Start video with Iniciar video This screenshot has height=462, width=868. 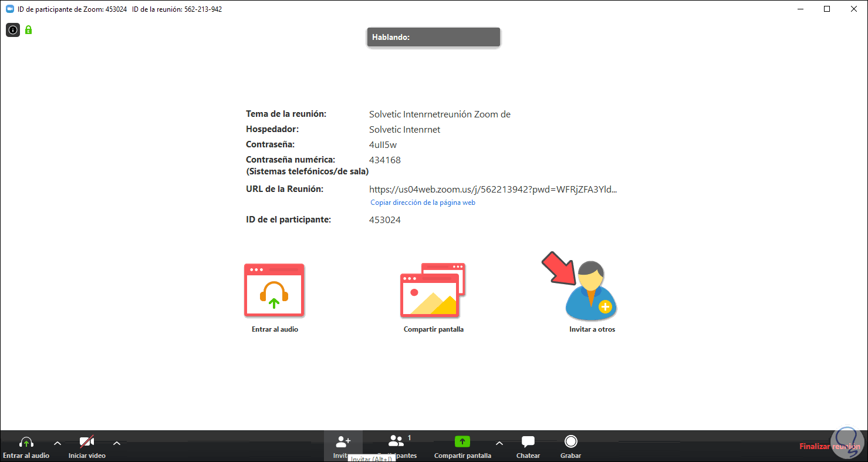point(87,447)
